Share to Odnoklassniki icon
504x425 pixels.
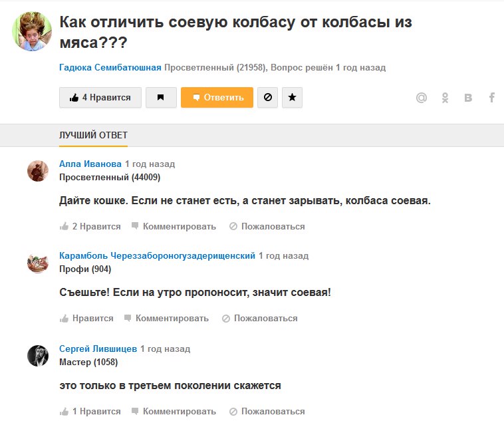click(445, 98)
